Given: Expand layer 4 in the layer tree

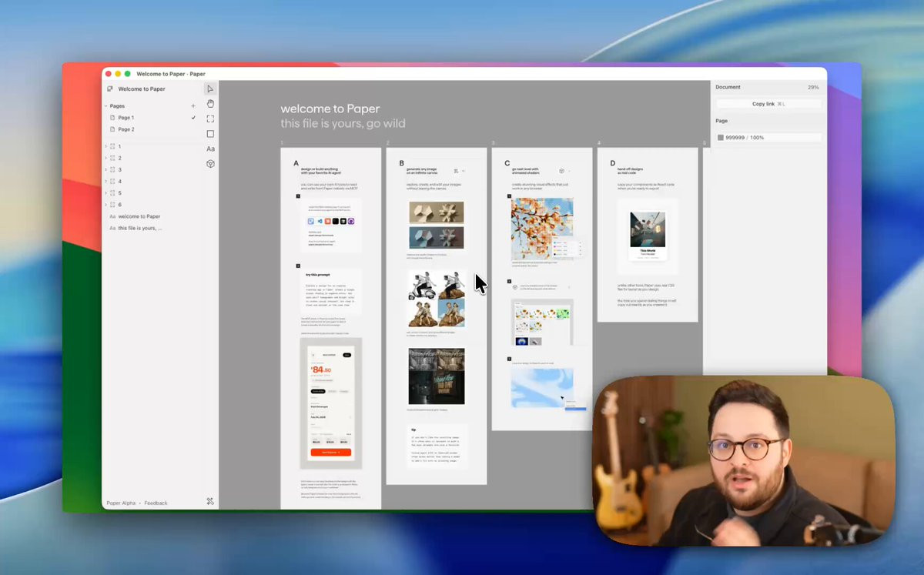Looking at the screenshot, I should point(105,182).
